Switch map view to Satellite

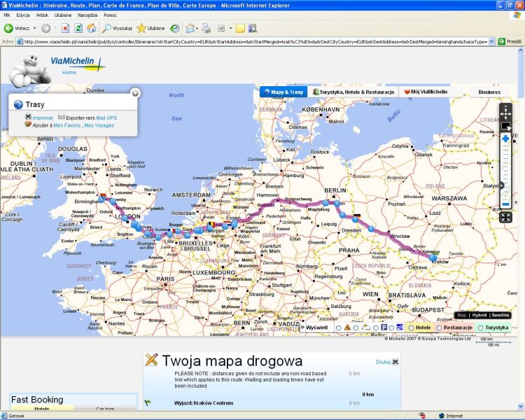coord(500,315)
